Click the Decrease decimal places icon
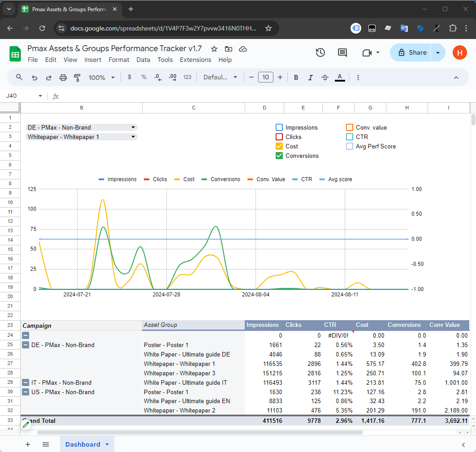Image resolution: width=476 pixels, height=452 pixels. 157,77
